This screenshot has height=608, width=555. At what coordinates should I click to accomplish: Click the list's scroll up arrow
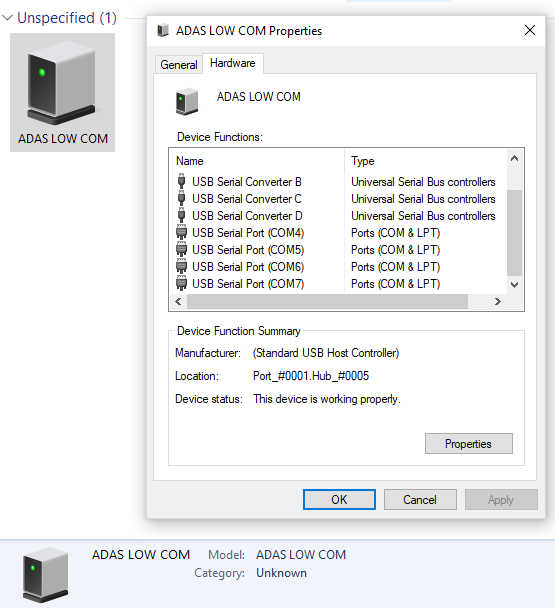tap(515, 158)
